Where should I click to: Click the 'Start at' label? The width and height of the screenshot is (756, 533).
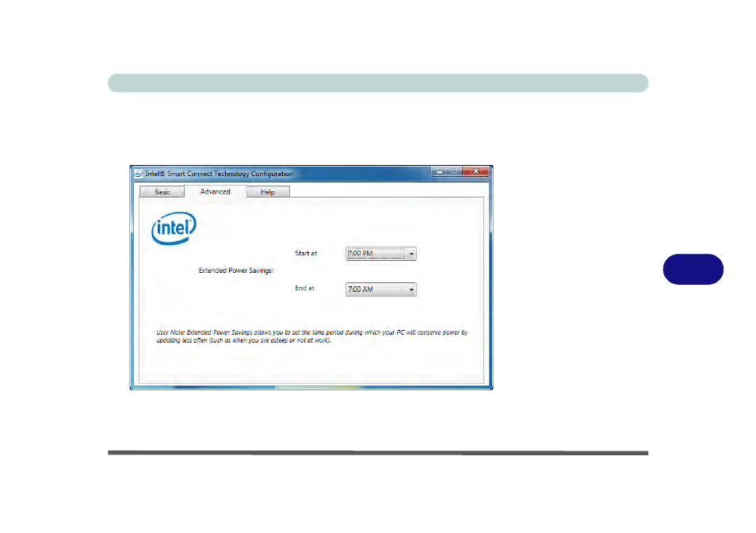(306, 253)
